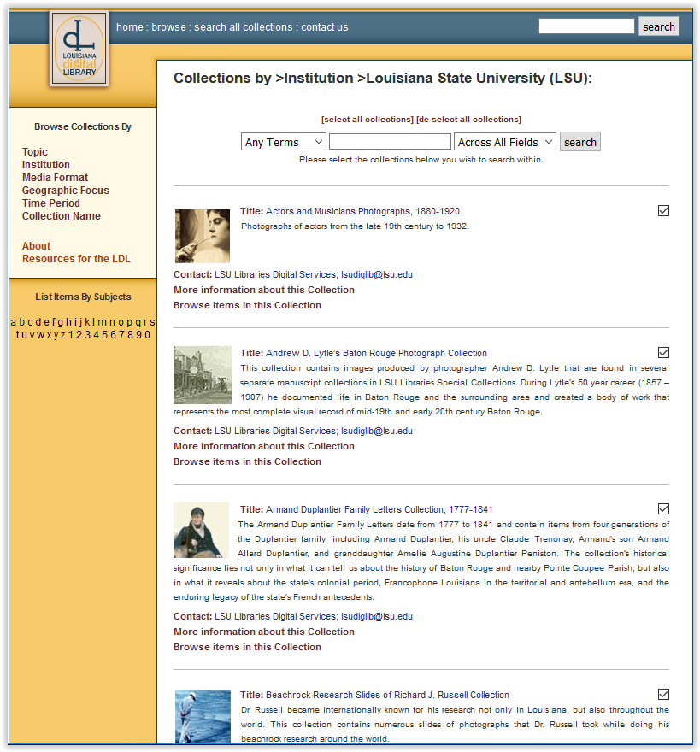De-select all collections link
Viewport: 700px width, 752px height.
(x=468, y=120)
